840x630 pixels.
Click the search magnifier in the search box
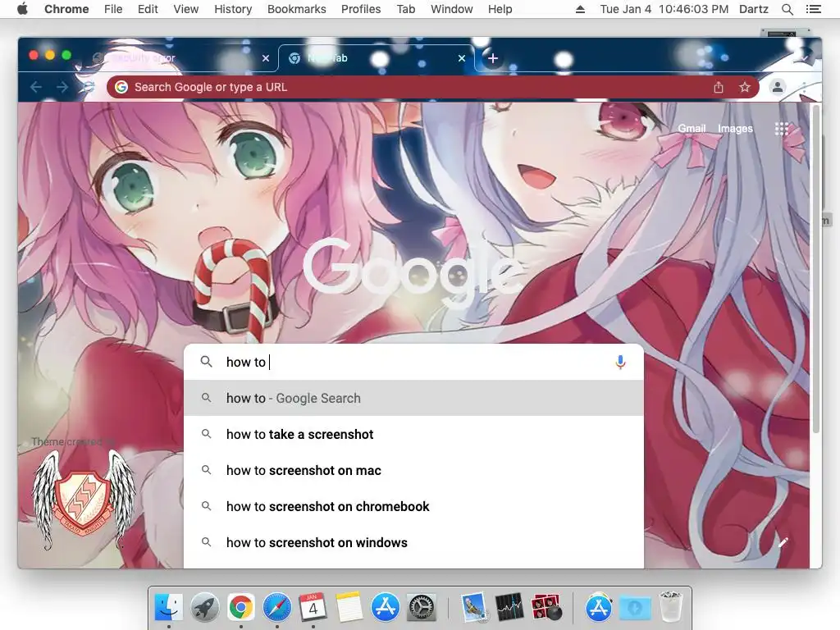(206, 362)
